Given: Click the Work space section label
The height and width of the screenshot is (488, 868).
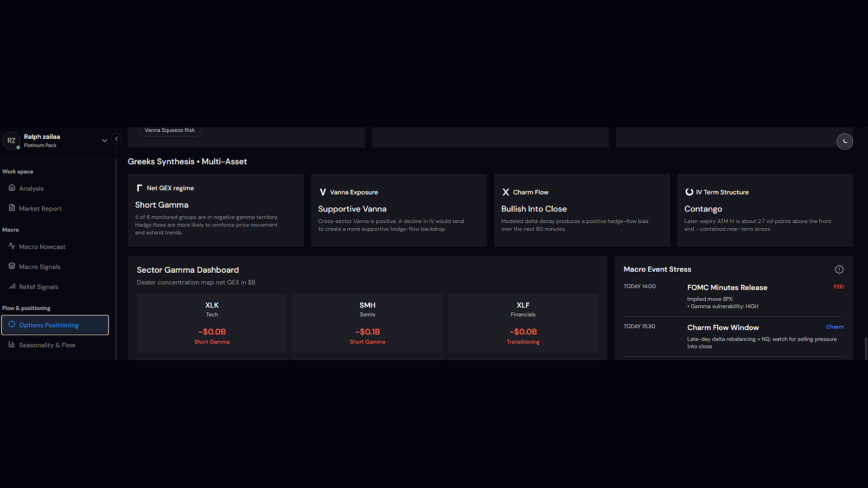Looking at the screenshot, I should (x=18, y=171).
